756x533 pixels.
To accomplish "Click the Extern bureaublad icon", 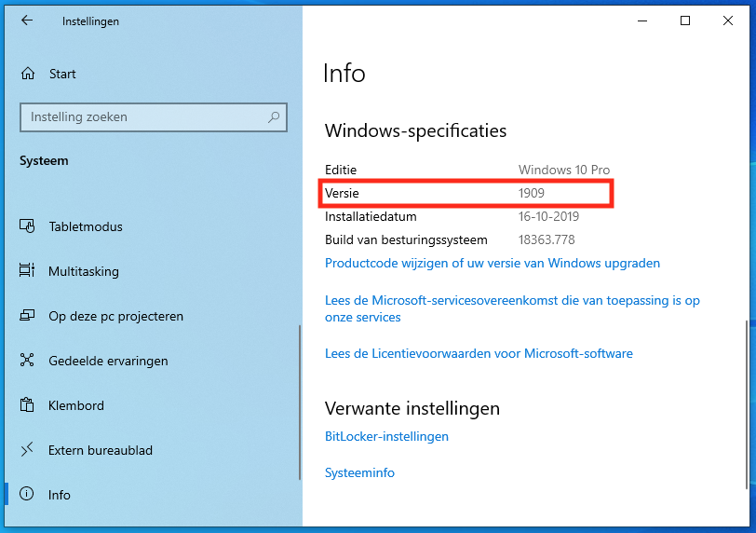I will coord(28,450).
